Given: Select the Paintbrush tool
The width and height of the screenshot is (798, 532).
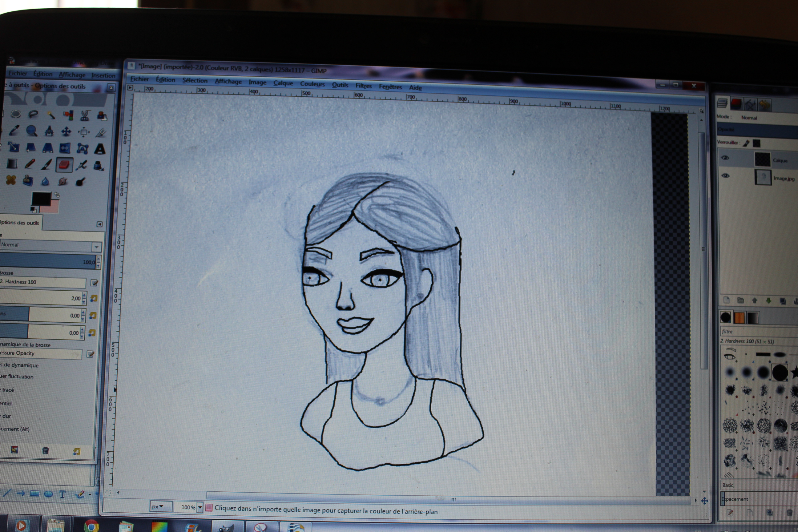Looking at the screenshot, I should point(46,164).
